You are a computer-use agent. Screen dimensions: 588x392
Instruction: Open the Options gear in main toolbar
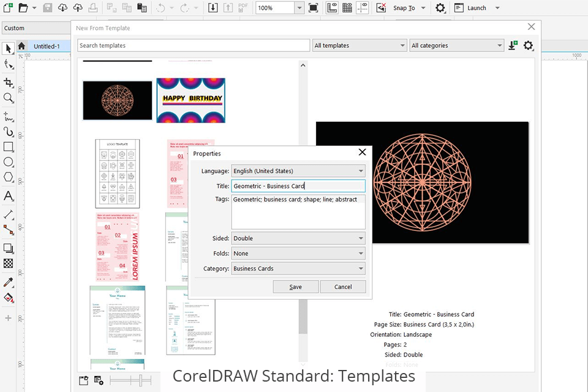(x=440, y=8)
